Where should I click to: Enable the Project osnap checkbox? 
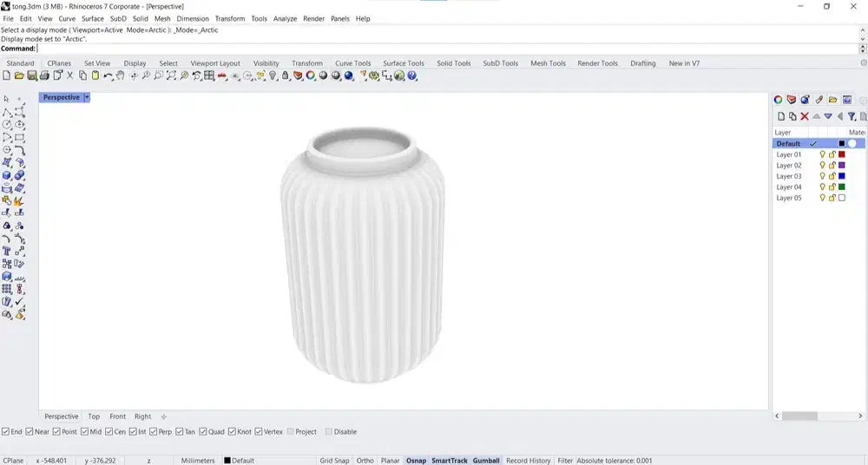point(290,432)
